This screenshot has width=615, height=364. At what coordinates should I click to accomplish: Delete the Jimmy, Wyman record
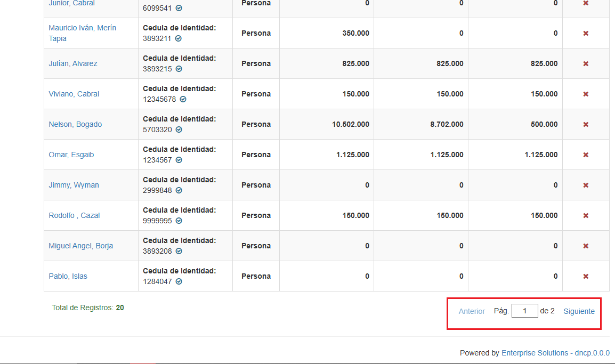586,185
